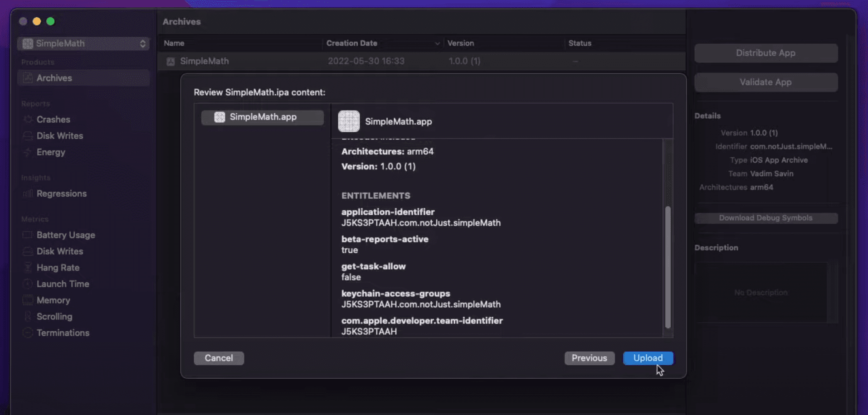Click the Download Debug Symbols button
The height and width of the screenshot is (415, 868).
[766, 218]
